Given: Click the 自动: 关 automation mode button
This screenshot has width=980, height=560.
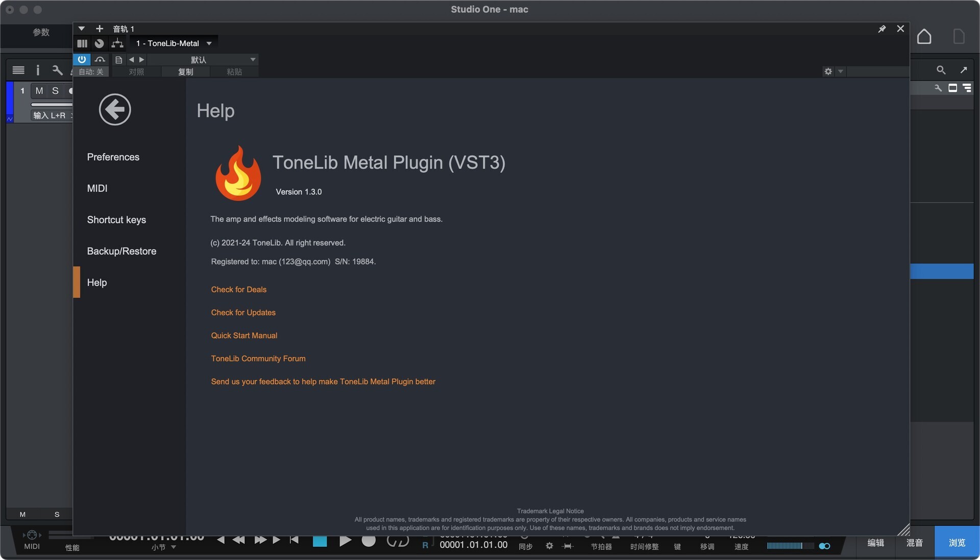Looking at the screenshot, I should 91,72.
